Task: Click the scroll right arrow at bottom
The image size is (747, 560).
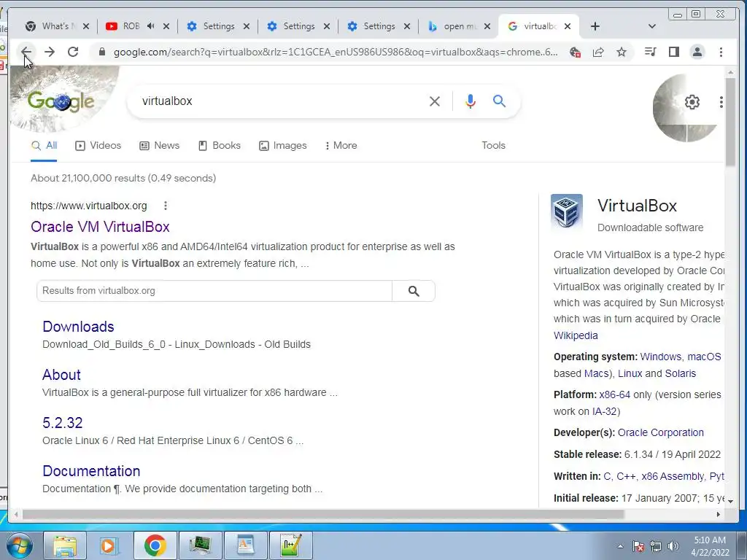Action: pos(718,514)
